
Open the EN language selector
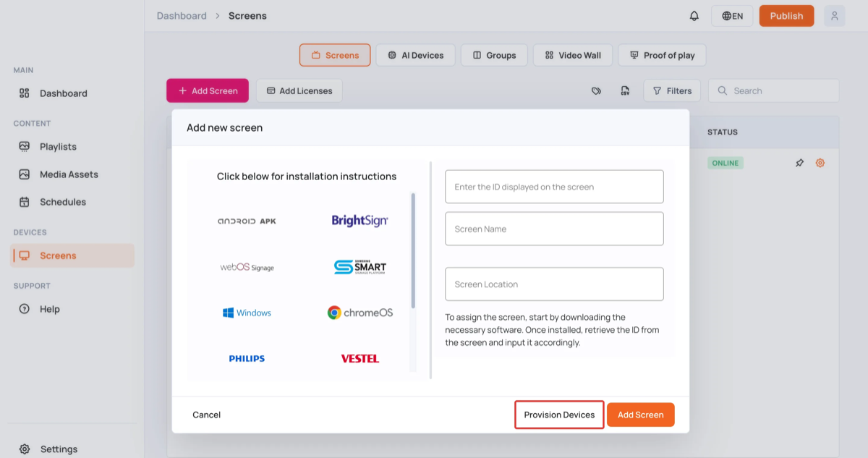click(x=733, y=16)
